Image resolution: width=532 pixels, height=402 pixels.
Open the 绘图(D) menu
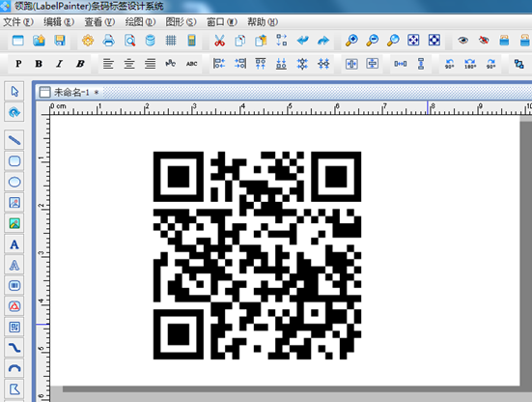click(x=140, y=22)
